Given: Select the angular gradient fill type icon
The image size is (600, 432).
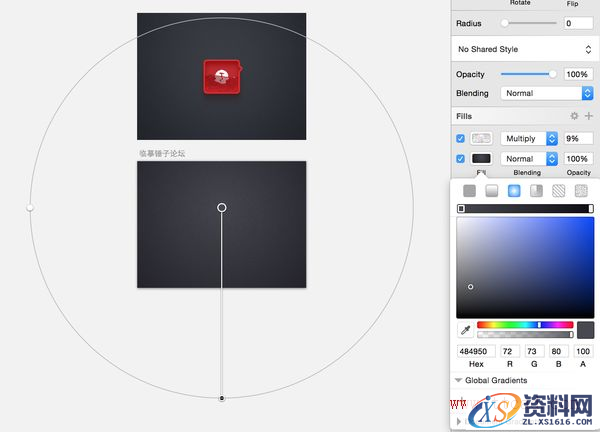Looking at the screenshot, I should pos(537,191).
